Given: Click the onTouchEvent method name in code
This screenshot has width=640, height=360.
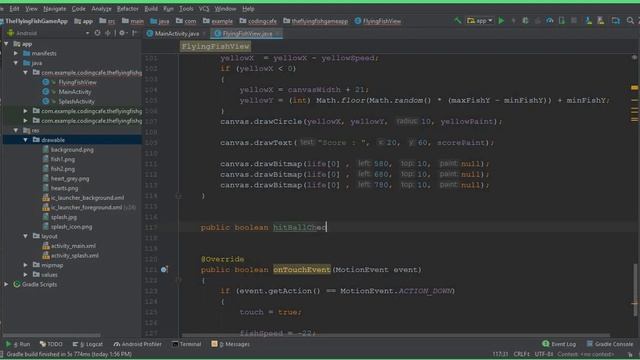Looking at the screenshot, I should (302, 269).
